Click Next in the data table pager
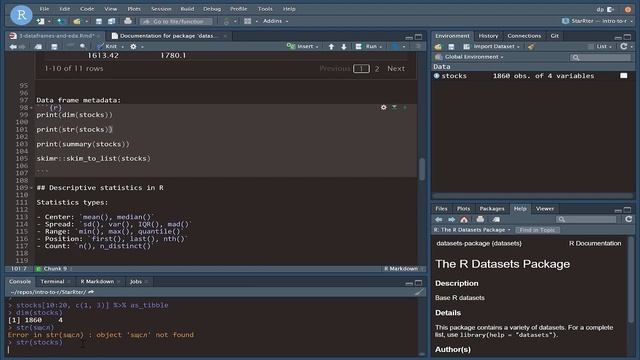Image resolution: width=640 pixels, height=360 pixels. click(396, 69)
